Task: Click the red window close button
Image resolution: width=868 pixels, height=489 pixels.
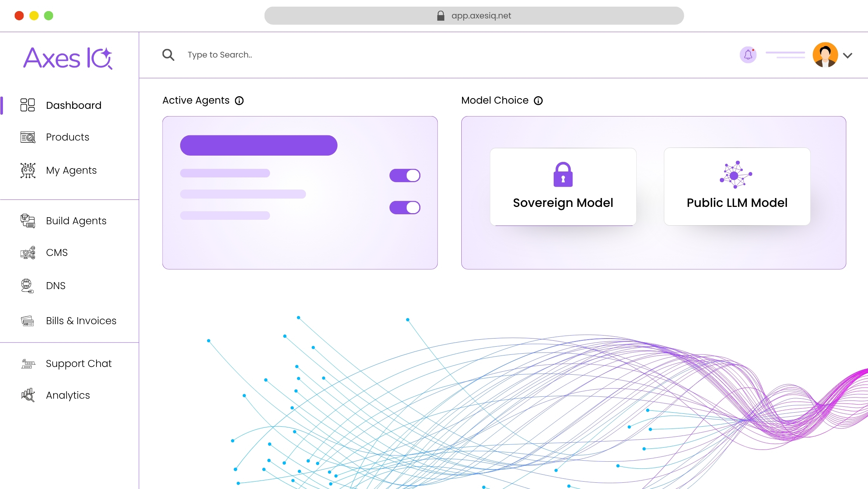Action: coord(19,15)
